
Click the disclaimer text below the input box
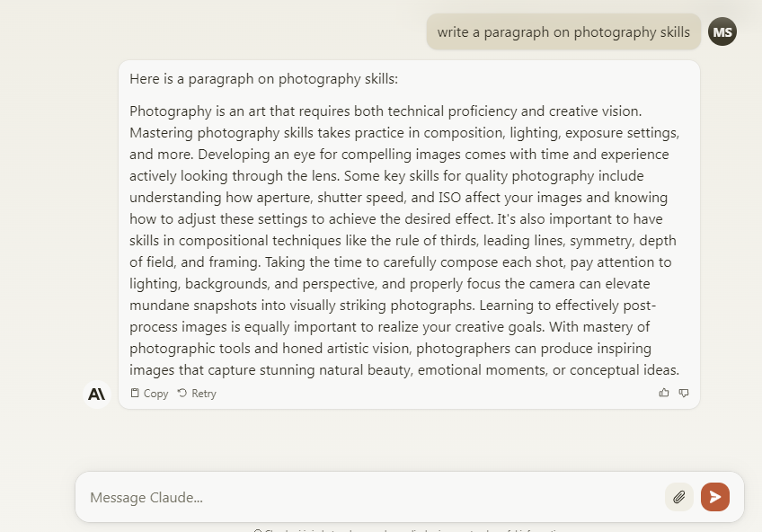(409, 529)
